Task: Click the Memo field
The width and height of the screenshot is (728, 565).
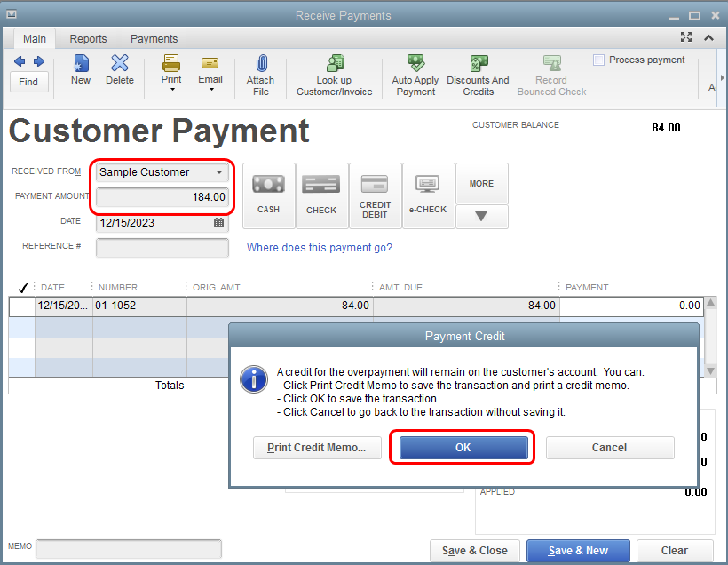Action: point(129,549)
